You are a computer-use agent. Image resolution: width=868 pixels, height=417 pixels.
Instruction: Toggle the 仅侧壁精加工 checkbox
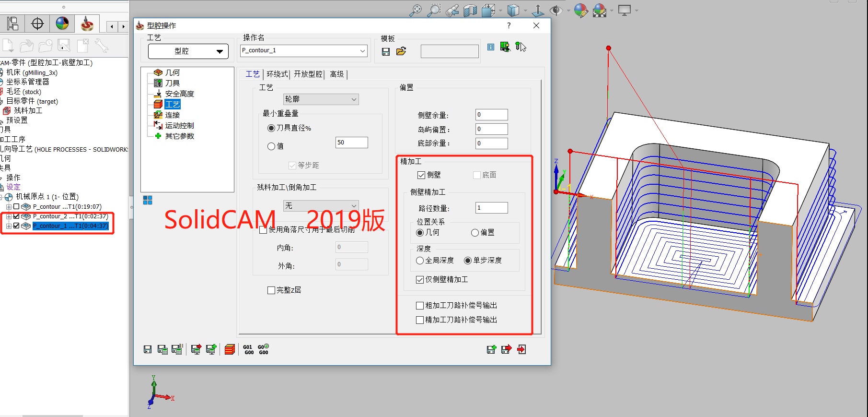(420, 280)
